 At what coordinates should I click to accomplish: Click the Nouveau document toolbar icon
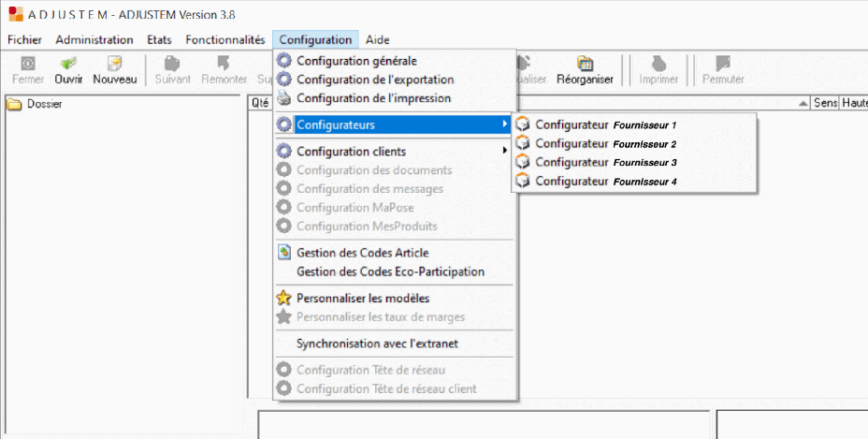tap(115, 64)
